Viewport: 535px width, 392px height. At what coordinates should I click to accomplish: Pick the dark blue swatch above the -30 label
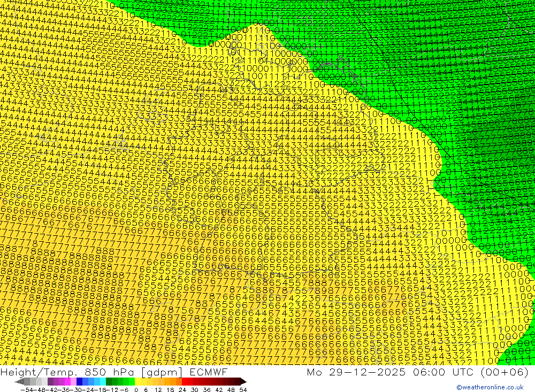click(x=79, y=382)
